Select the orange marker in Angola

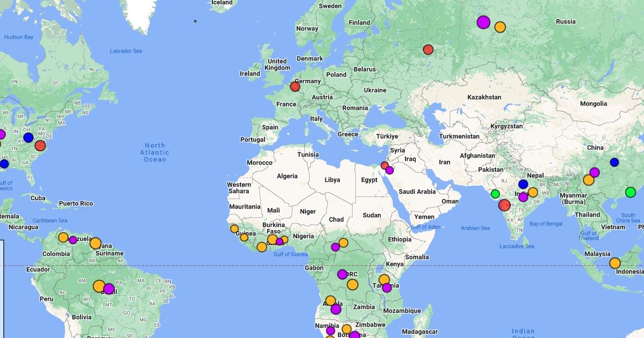(331, 300)
